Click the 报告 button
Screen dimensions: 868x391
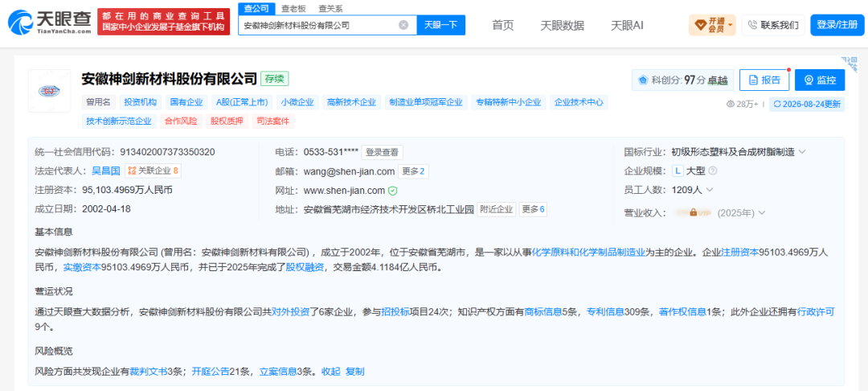[764, 80]
